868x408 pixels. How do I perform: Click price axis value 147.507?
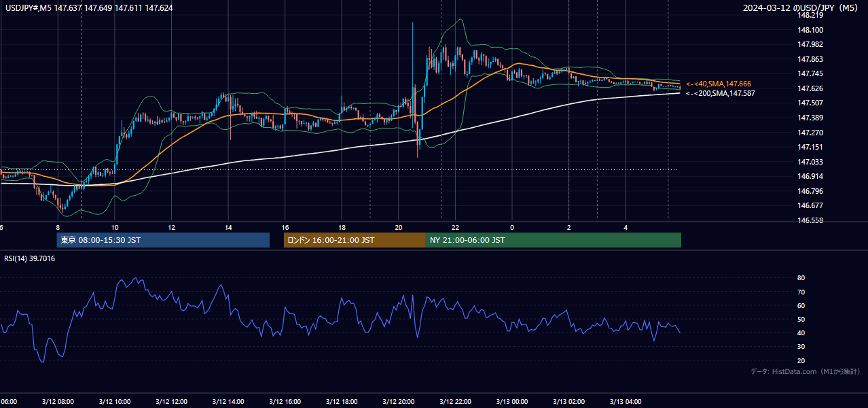click(x=811, y=103)
